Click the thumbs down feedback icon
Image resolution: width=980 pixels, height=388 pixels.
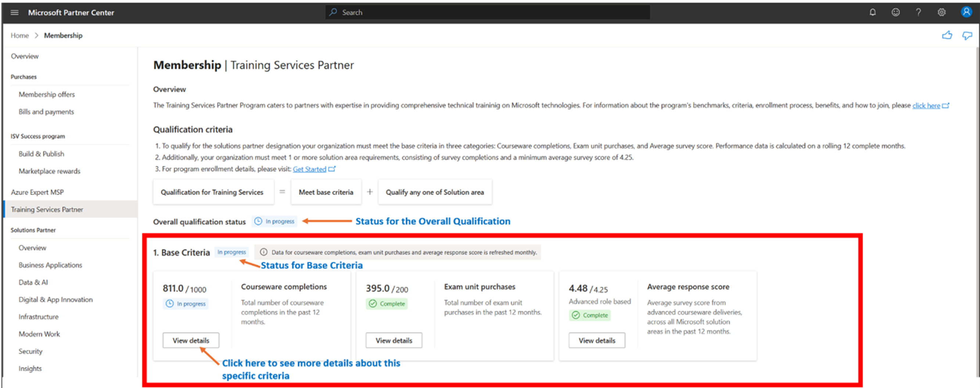[967, 35]
